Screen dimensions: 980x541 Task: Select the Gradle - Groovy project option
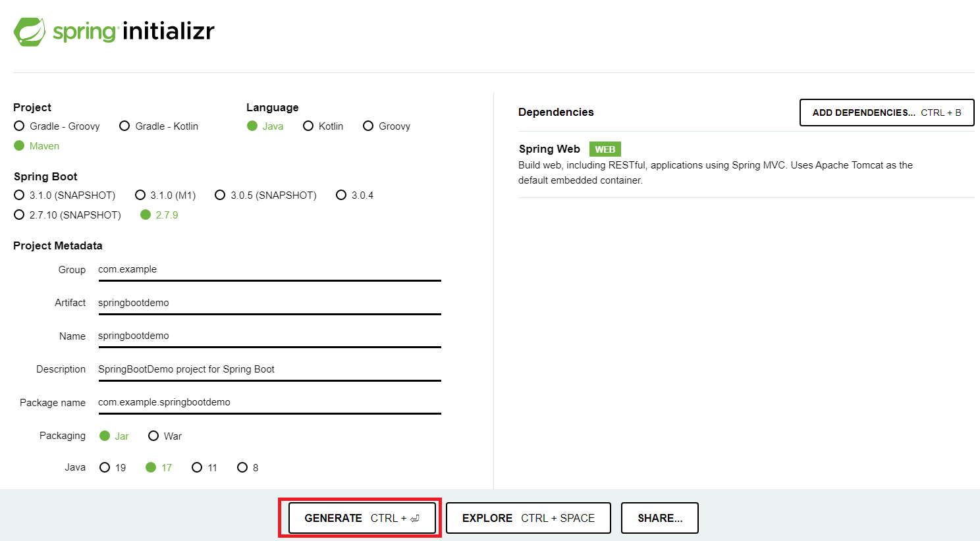57,126
